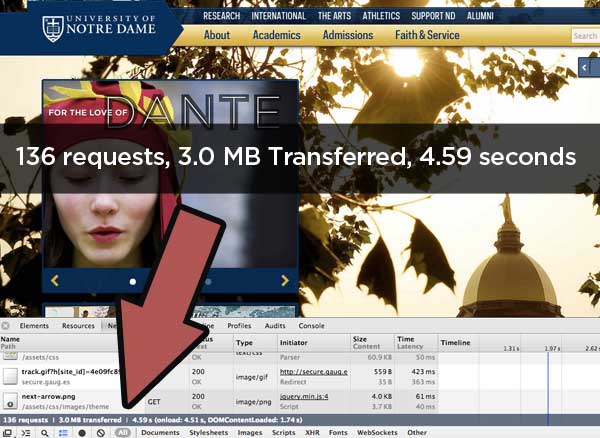
Task: Filter network requests by Images
Action: [x=250, y=433]
